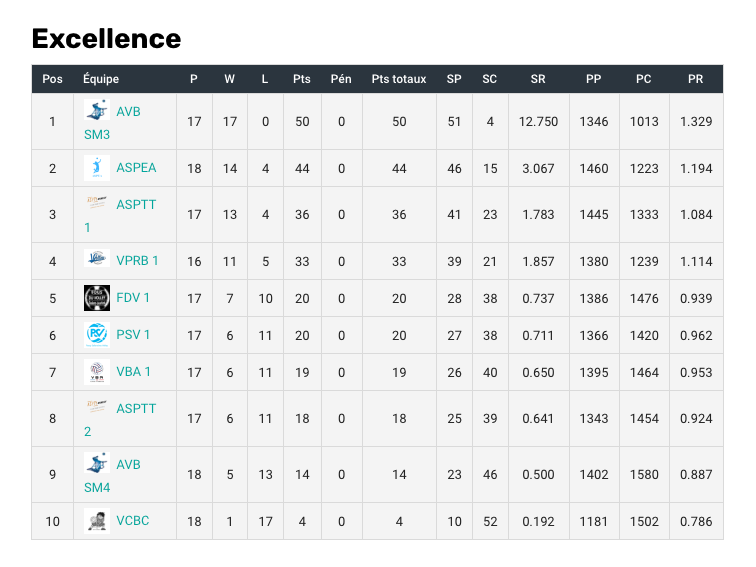This screenshot has width=756, height=567.
Task: Click the ASPTT 1 team logo
Action: [97, 204]
